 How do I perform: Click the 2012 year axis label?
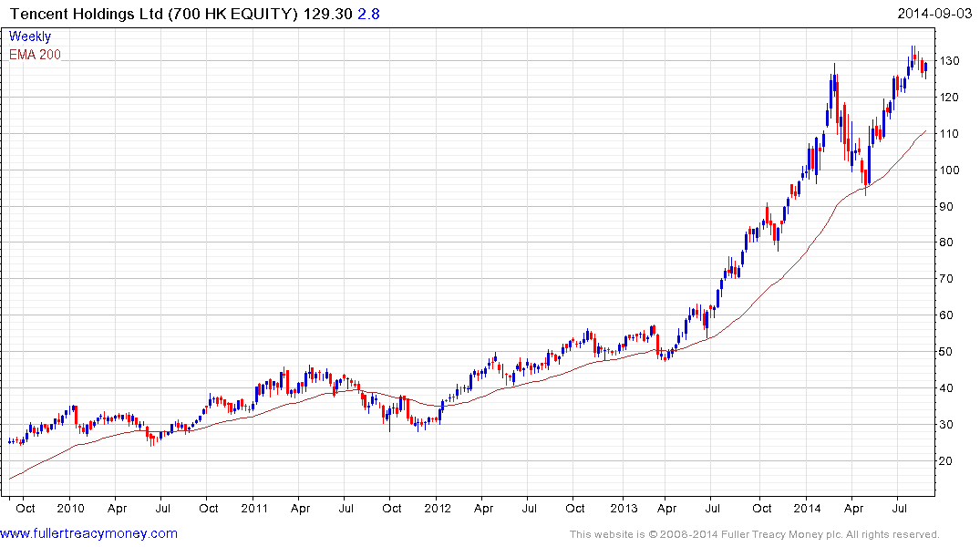(x=438, y=508)
